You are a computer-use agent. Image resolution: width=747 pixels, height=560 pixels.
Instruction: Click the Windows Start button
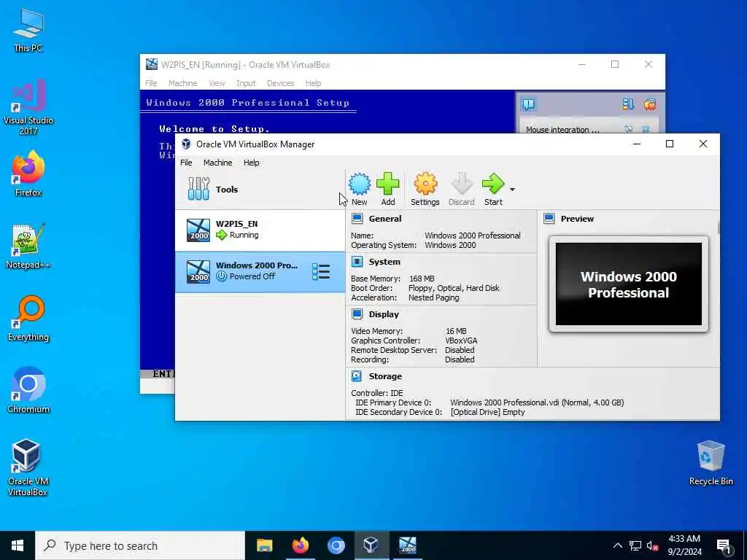point(18,545)
